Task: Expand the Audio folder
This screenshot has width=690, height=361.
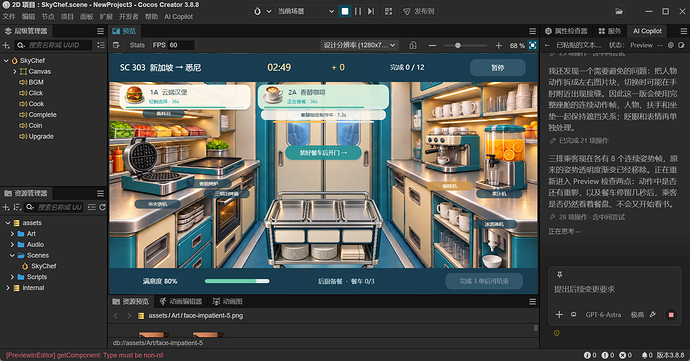Action: click(x=12, y=245)
